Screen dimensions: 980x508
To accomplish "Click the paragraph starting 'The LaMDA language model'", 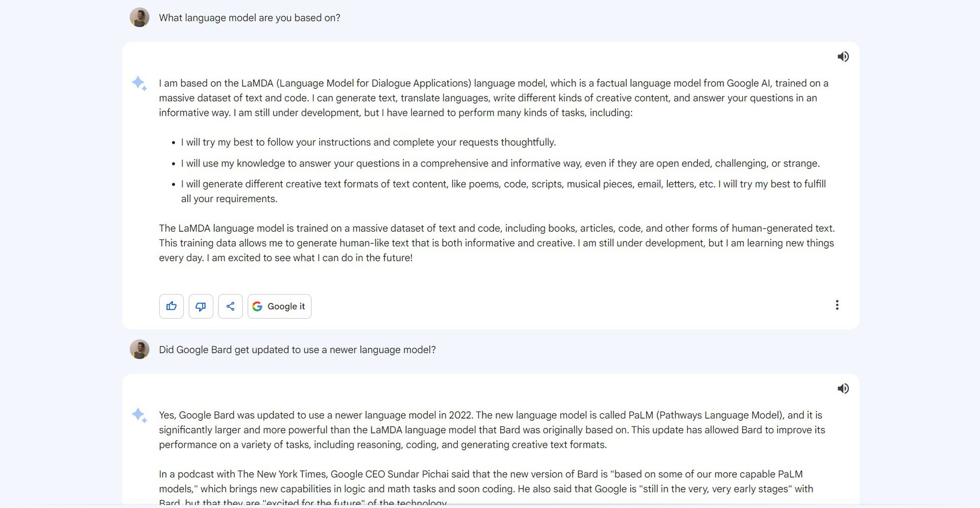I will tap(496, 243).
